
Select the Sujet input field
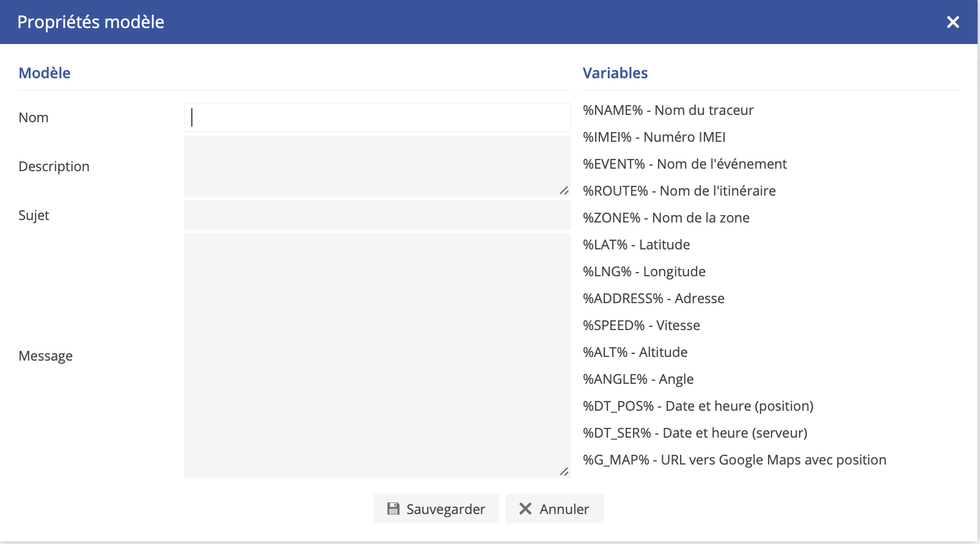pyautogui.click(x=377, y=215)
